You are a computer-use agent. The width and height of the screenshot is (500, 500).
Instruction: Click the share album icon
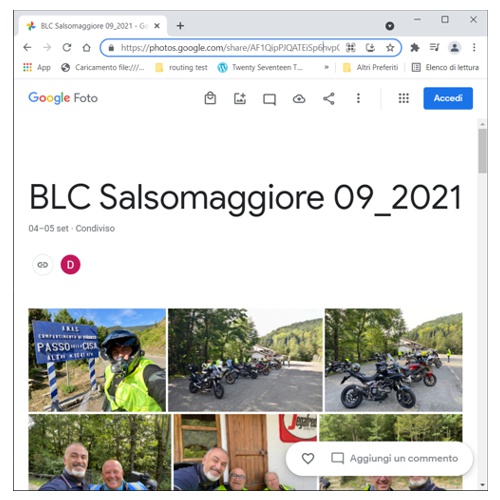(329, 98)
